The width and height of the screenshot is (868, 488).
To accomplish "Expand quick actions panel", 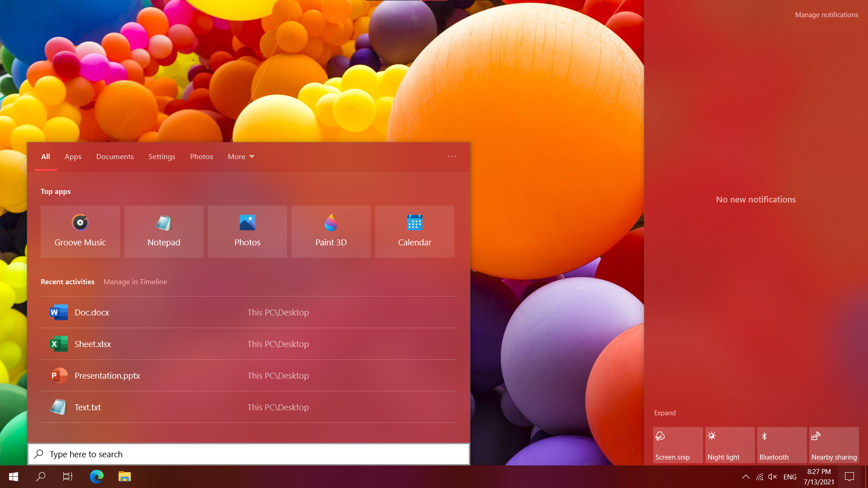I will [x=665, y=413].
